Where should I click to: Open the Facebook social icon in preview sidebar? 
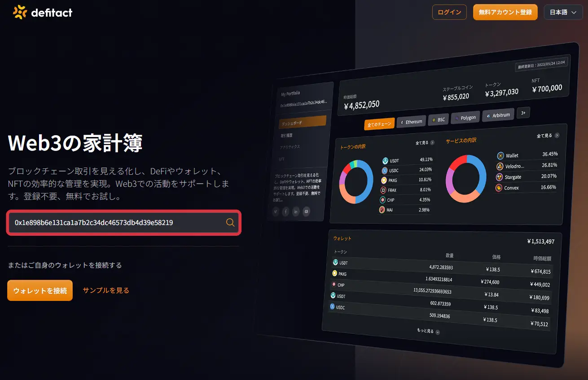(x=285, y=212)
